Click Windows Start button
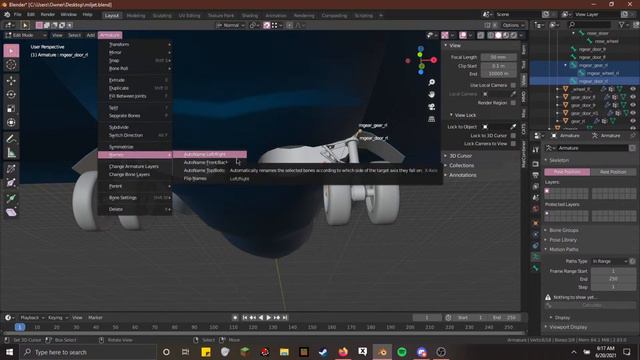 pyautogui.click(x=9, y=352)
